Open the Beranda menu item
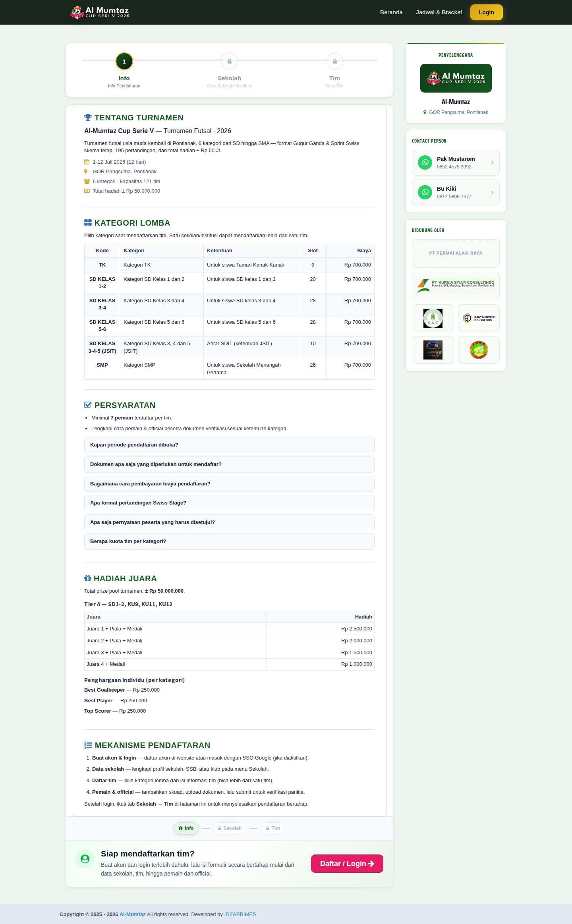572x924 pixels. (x=391, y=12)
